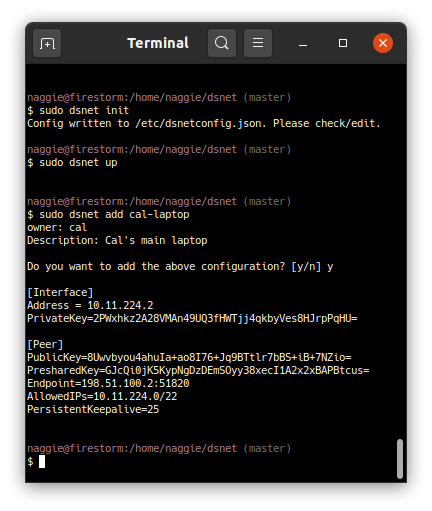Click the [Interface] section header
Image resolution: width=432 pixels, height=511 pixels.
click(60, 292)
